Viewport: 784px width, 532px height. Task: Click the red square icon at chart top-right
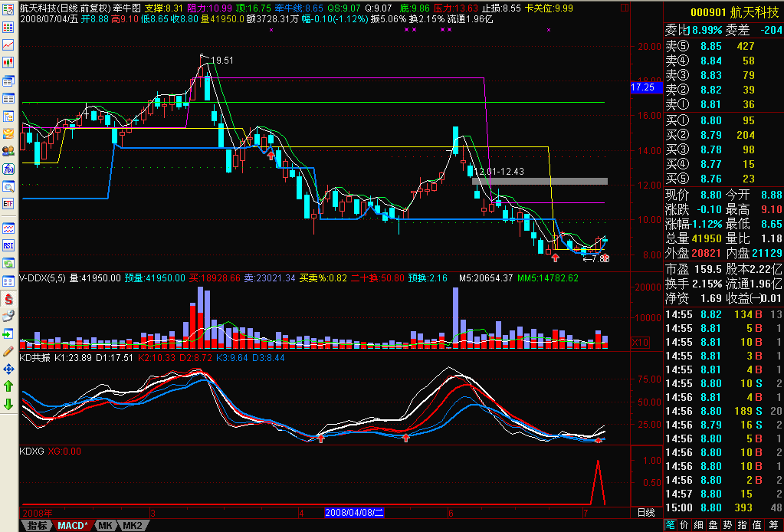pyautogui.click(x=624, y=8)
